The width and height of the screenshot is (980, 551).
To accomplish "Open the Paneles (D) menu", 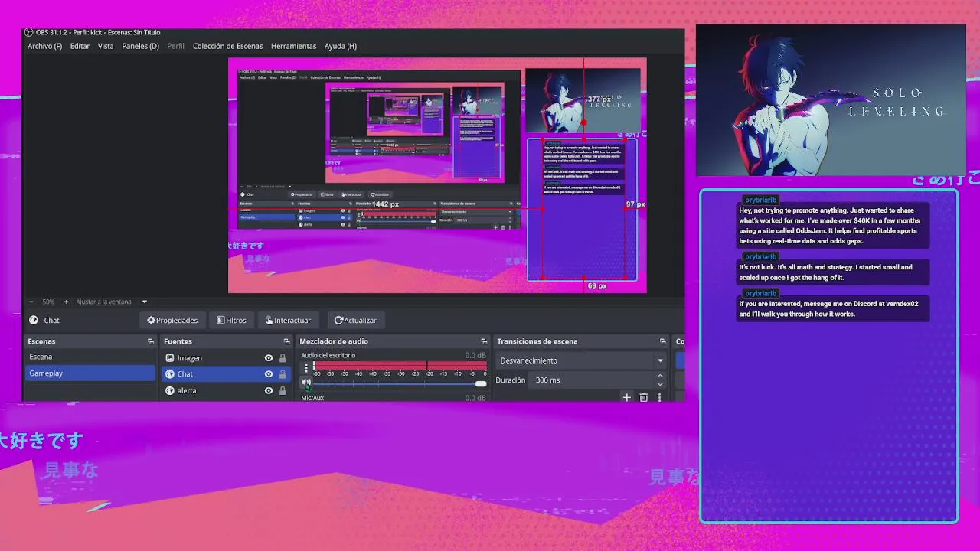I will (x=140, y=46).
